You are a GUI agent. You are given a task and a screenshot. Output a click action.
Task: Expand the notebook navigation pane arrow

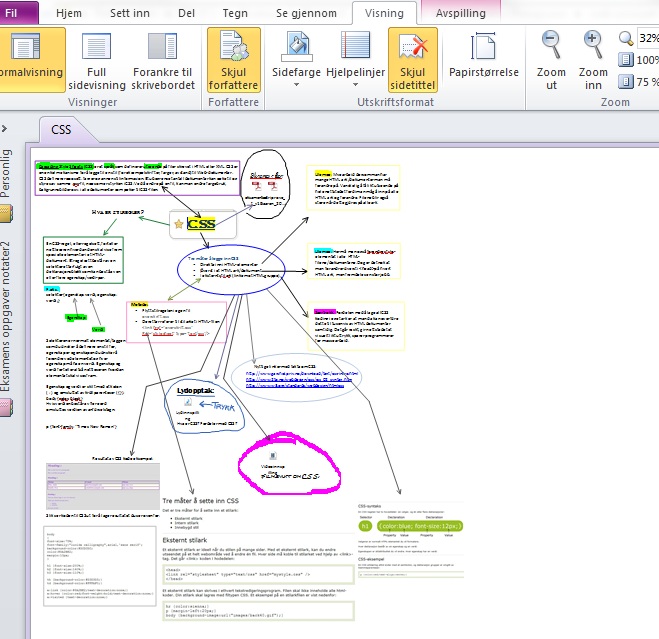coord(6,128)
